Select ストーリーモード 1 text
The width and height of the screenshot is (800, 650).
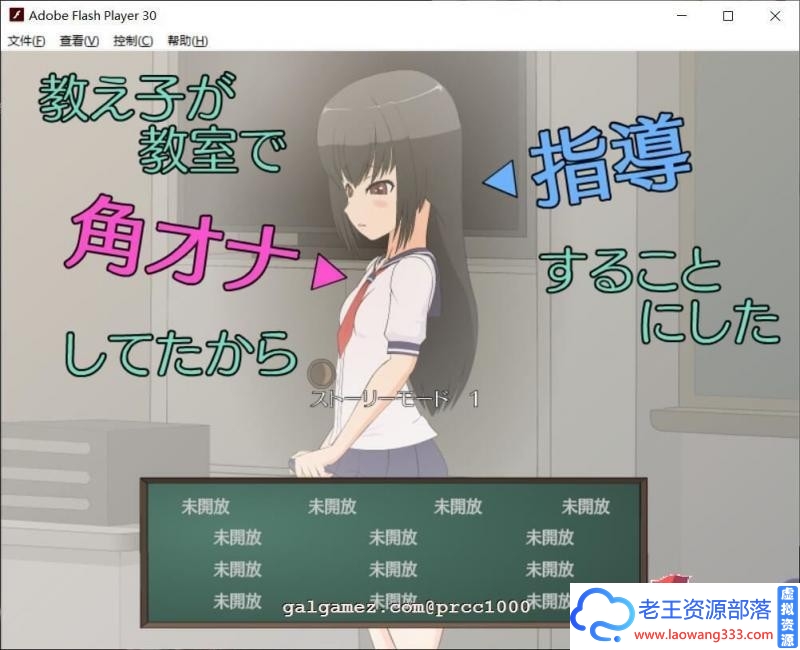[x=394, y=398]
